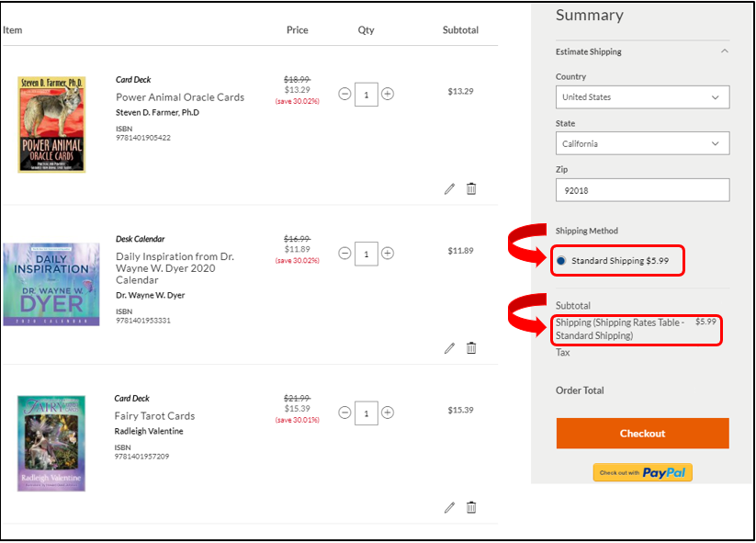Edit the Daily Inspiration calendar item
Screen dimensions: 756x543
(x=449, y=348)
